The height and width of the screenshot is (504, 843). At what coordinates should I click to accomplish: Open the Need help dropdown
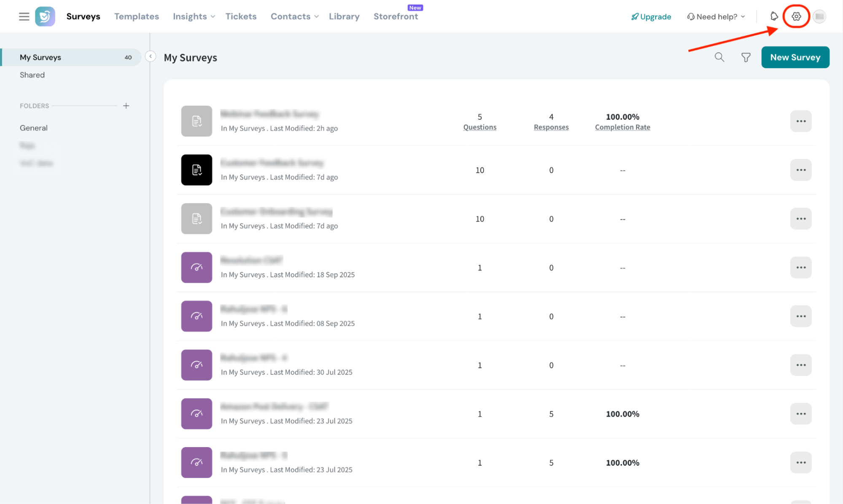click(716, 16)
